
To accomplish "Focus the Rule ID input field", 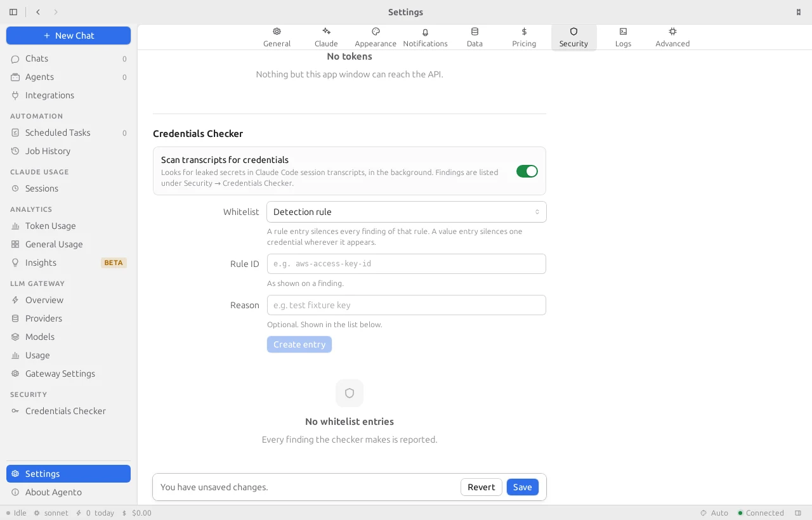I will [x=407, y=264].
